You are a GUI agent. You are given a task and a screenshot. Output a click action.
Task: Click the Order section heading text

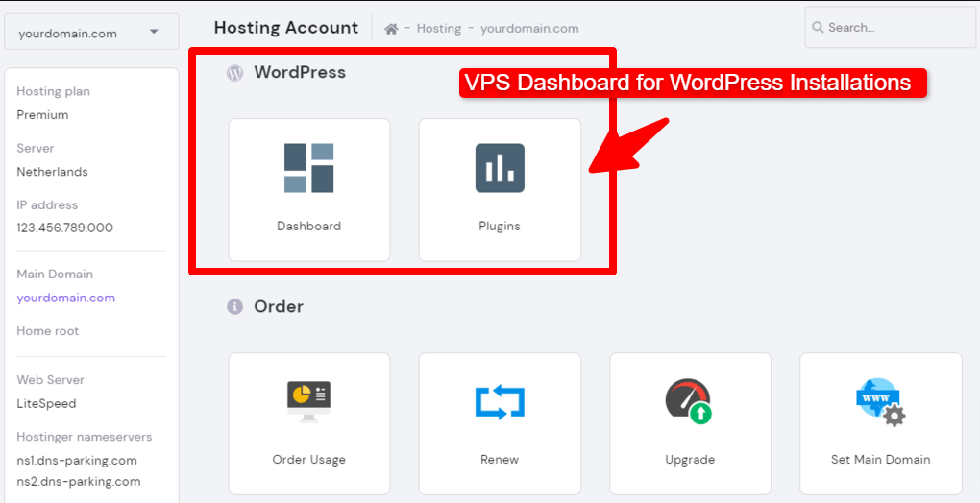(279, 307)
